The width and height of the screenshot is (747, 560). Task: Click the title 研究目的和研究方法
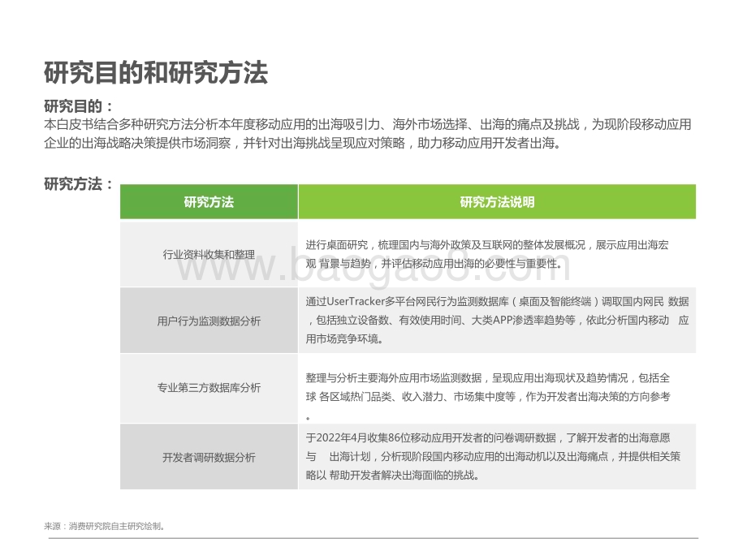pyautogui.click(x=156, y=73)
